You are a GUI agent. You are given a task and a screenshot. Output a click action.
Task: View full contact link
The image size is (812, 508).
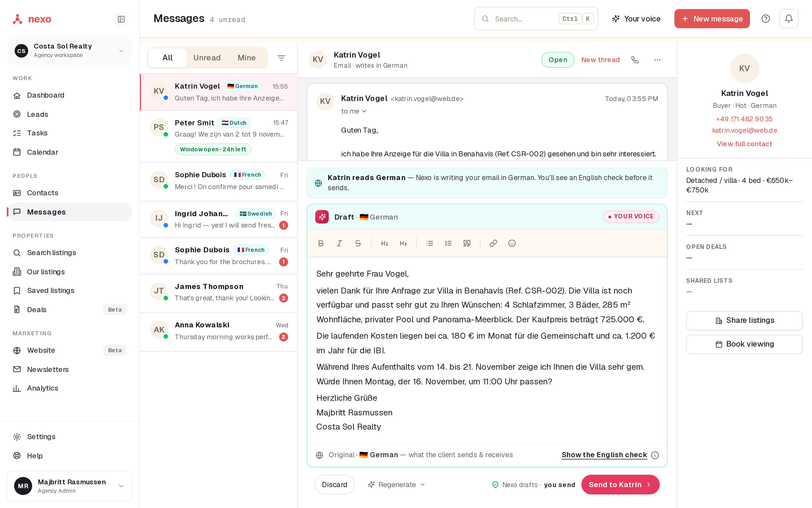[x=744, y=144]
